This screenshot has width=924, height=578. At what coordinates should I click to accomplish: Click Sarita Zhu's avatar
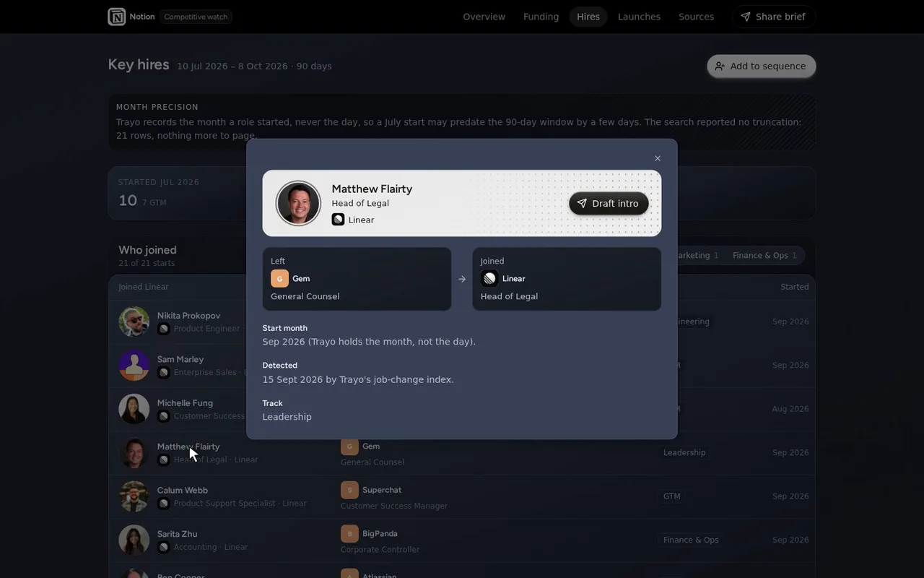tap(134, 540)
